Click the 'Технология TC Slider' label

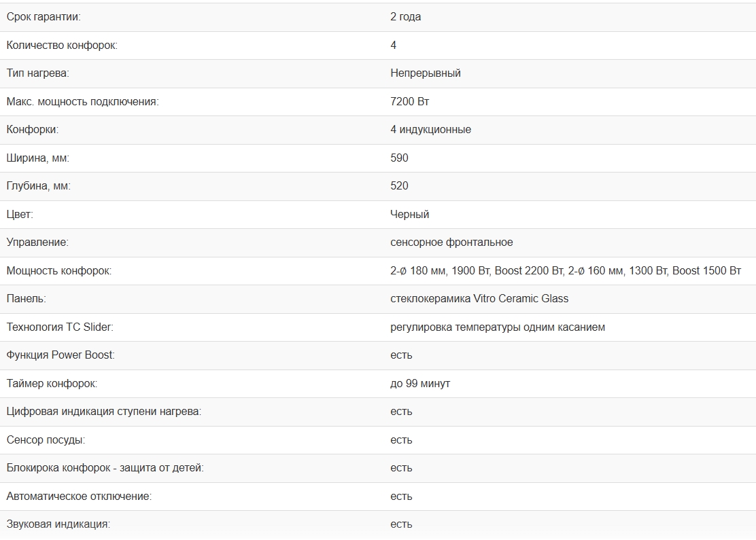60,327
